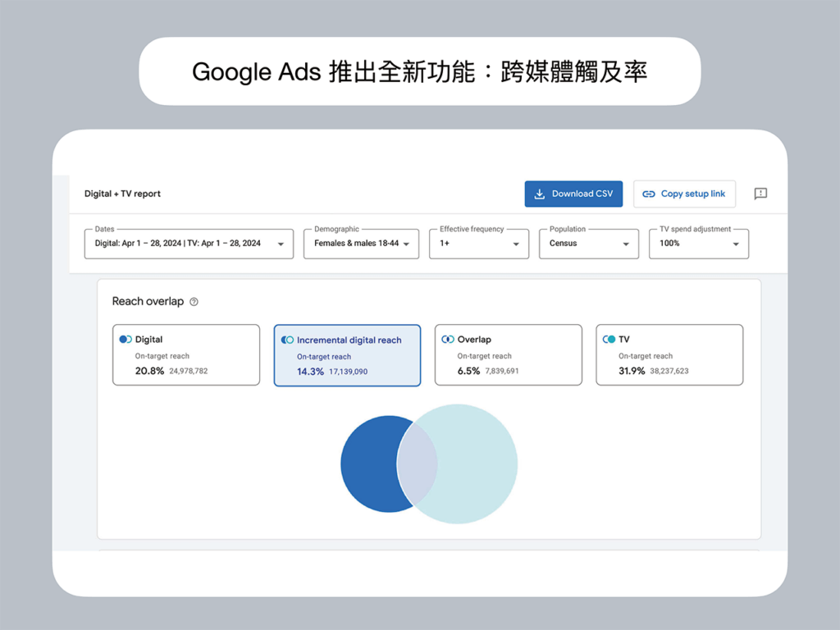This screenshot has height=630, width=840.
Task: Expand the Effective frequency dropdown
Action: tap(479, 244)
